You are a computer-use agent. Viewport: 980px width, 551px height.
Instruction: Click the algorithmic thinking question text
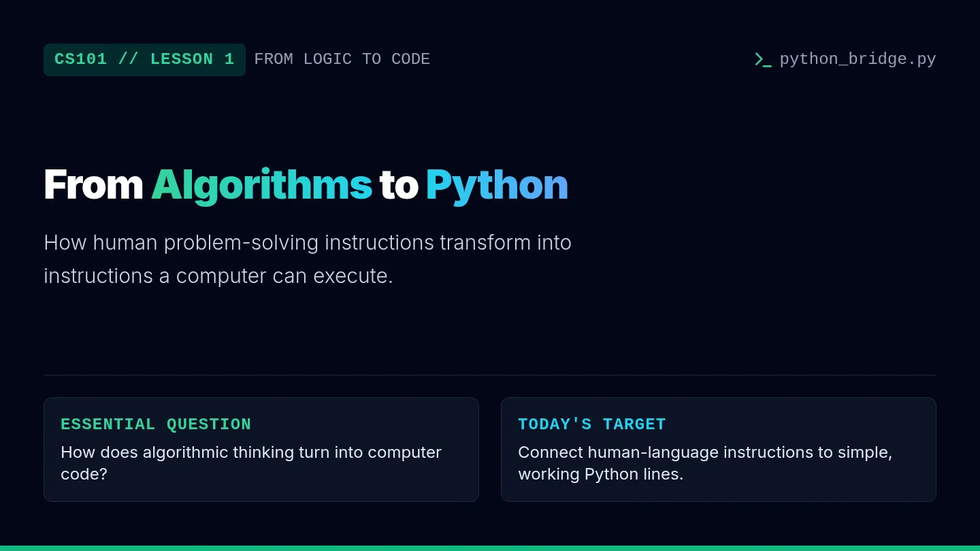click(251, 463)
